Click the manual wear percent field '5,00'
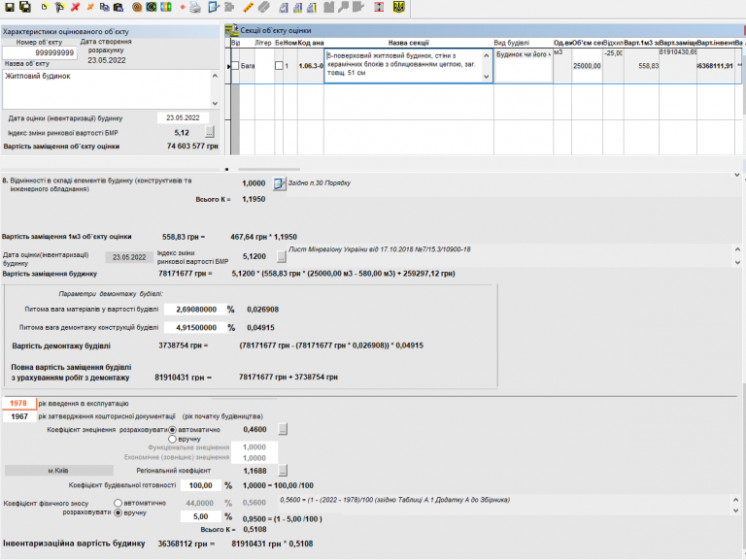 click(x=200, y=516)
